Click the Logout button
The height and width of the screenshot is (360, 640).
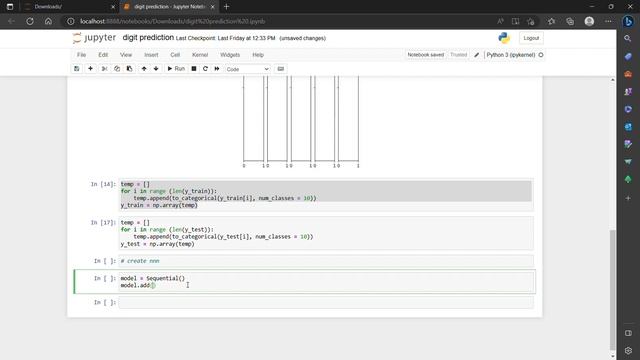(531, 38)
